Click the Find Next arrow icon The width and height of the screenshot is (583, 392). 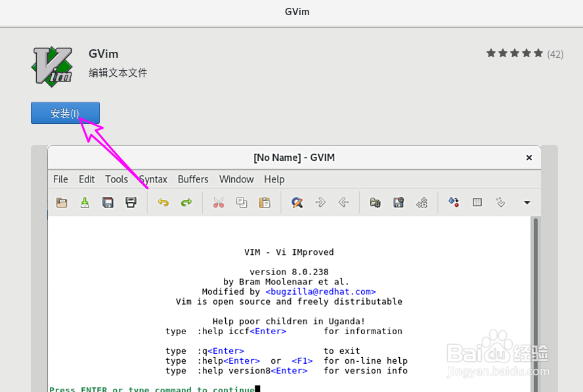pyautogui.click(x=320, y=202)
